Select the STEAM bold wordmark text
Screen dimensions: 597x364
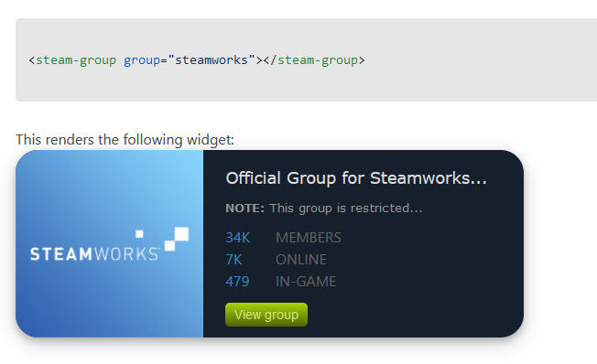tap(61, 254)
